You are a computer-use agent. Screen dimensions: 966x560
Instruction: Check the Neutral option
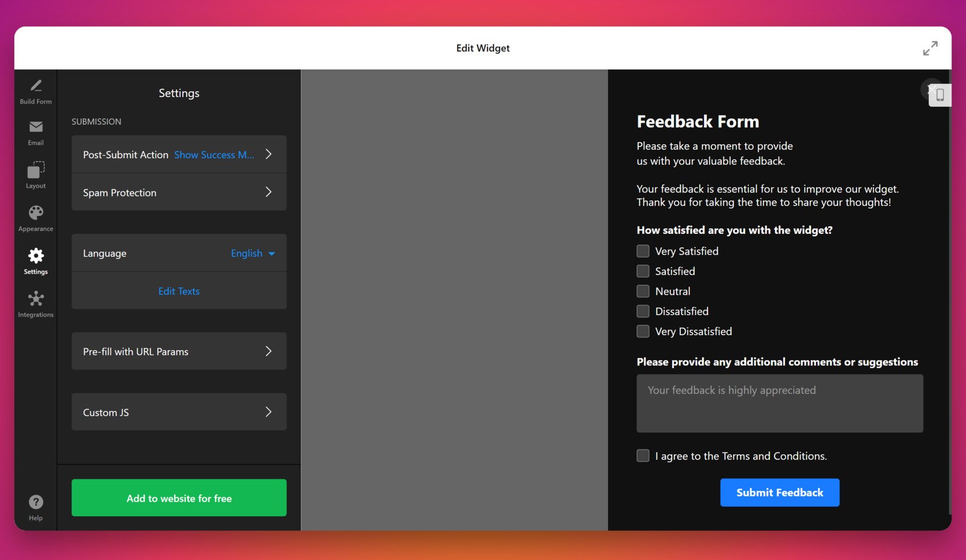[643, 291]
